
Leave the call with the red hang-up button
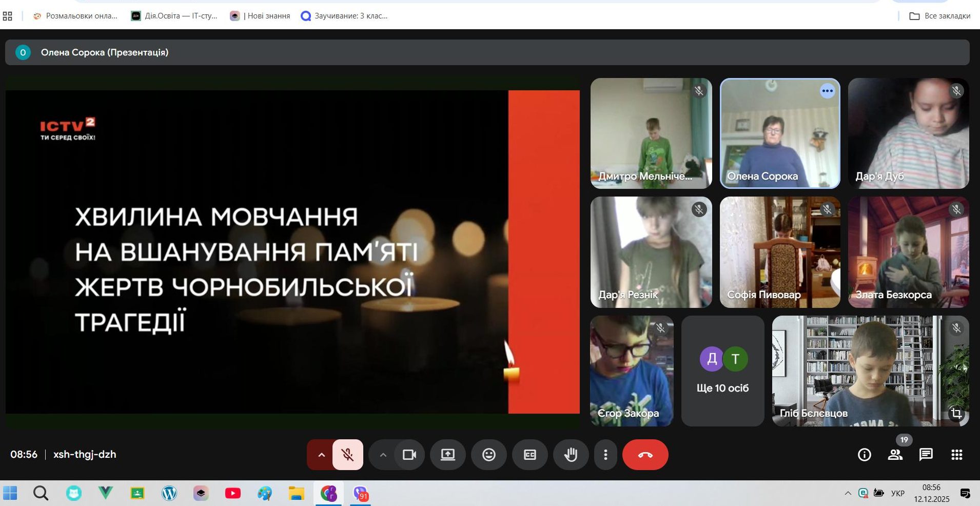pyautogui.click(x=645, y=455)
